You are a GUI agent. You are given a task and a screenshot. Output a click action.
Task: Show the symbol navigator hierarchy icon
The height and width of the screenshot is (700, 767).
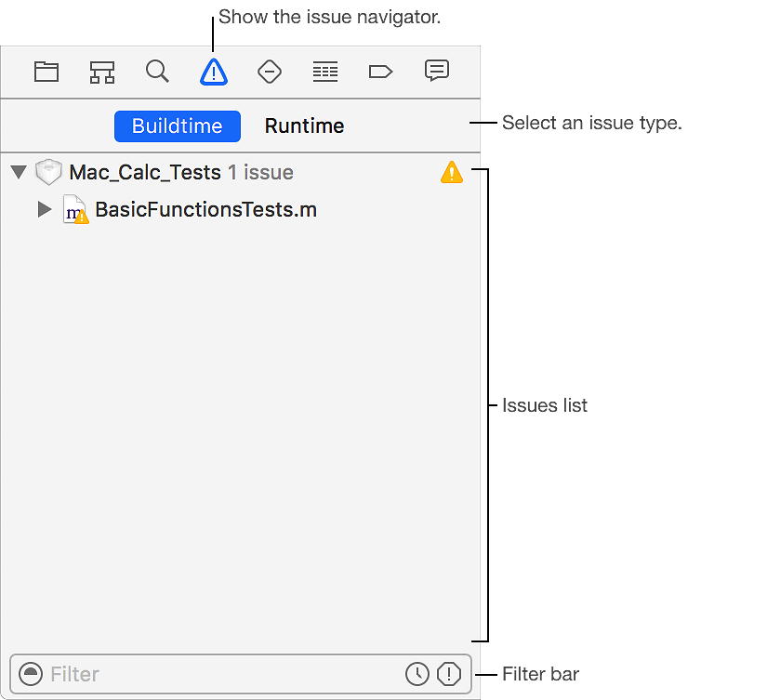pyautogui.click(x=102, y=72)
